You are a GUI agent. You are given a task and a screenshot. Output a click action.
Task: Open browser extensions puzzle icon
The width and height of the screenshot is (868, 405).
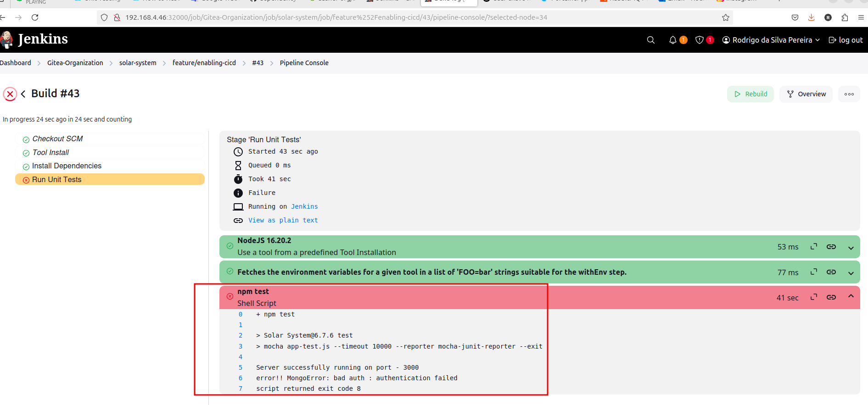pyautogui.click(x=845, y=17)
